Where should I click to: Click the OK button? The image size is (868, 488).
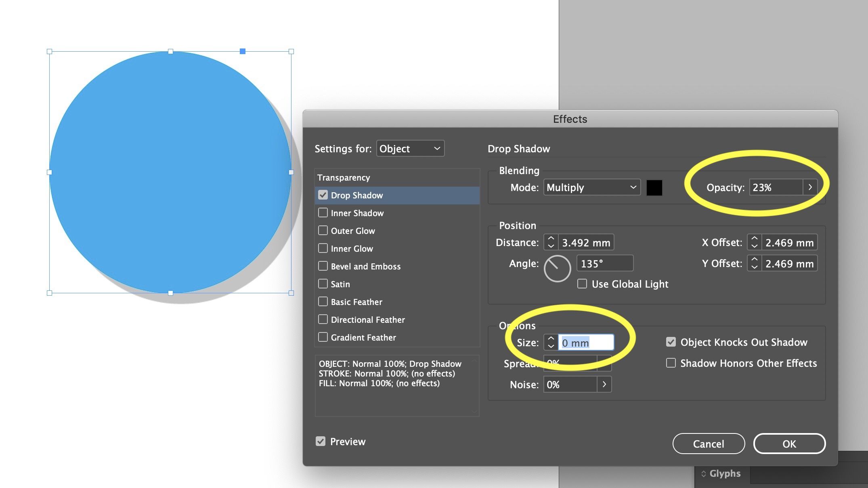789,444
